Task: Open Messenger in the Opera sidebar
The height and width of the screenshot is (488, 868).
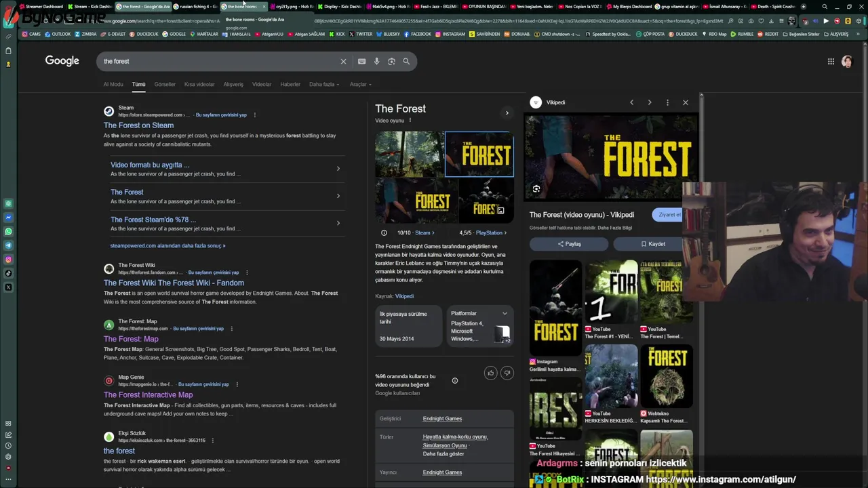Action: 8,218
